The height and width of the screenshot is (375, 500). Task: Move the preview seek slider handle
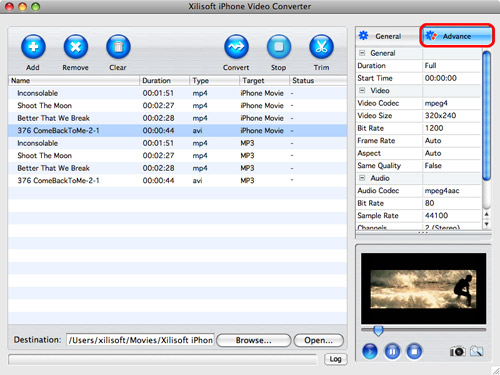(x=378, y=331)
